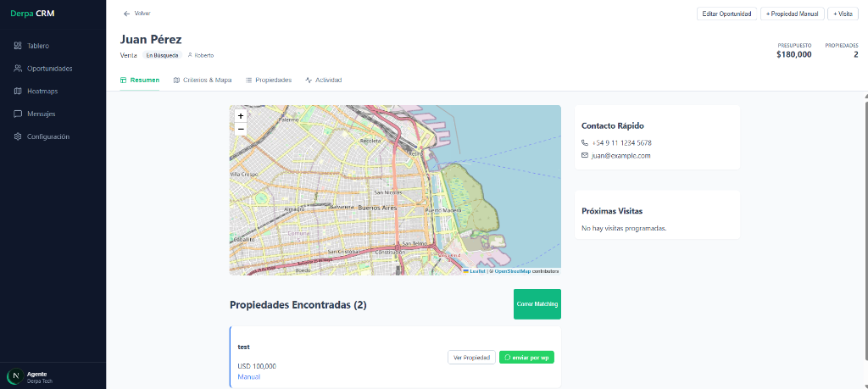Zoom in on the map
Image resolution: width=868 pixels, height=389 pixels.
tap(241, 115)
